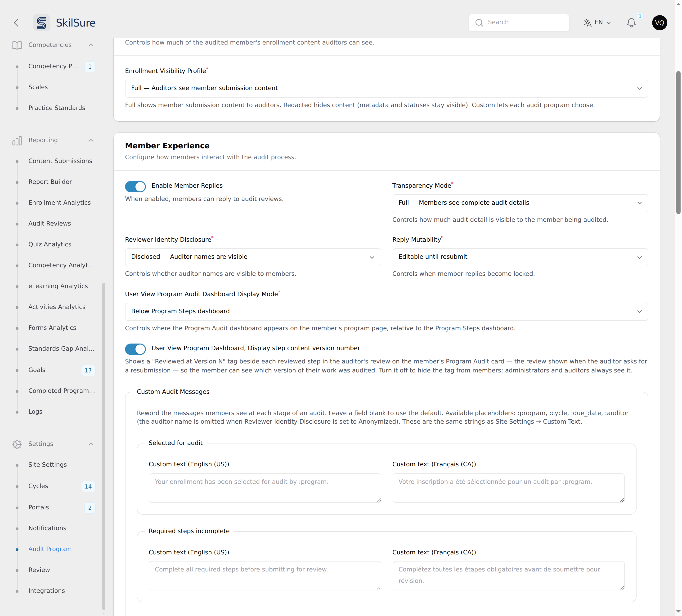Open Reply Mutability dropdown

pos(520,257)
